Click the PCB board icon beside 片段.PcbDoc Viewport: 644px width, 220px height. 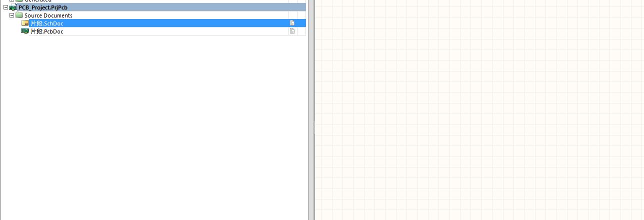25,31
